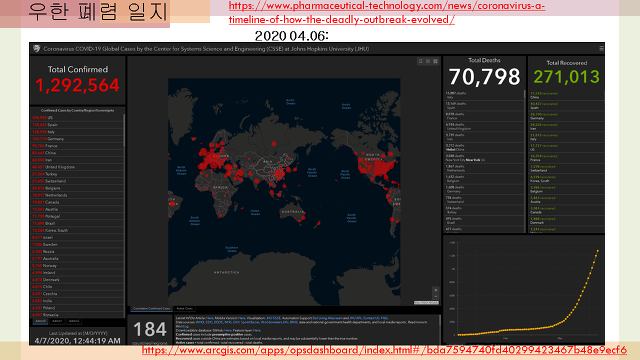Select first Admin tab under country list
Image resolution: width=640 pixels, height=360 pixels.
point(40,321)
